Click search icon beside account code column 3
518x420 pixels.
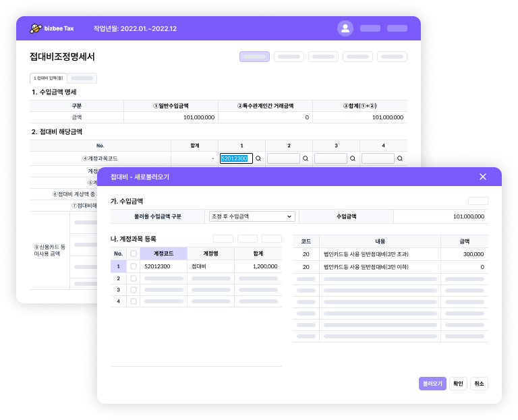[353, 158]
